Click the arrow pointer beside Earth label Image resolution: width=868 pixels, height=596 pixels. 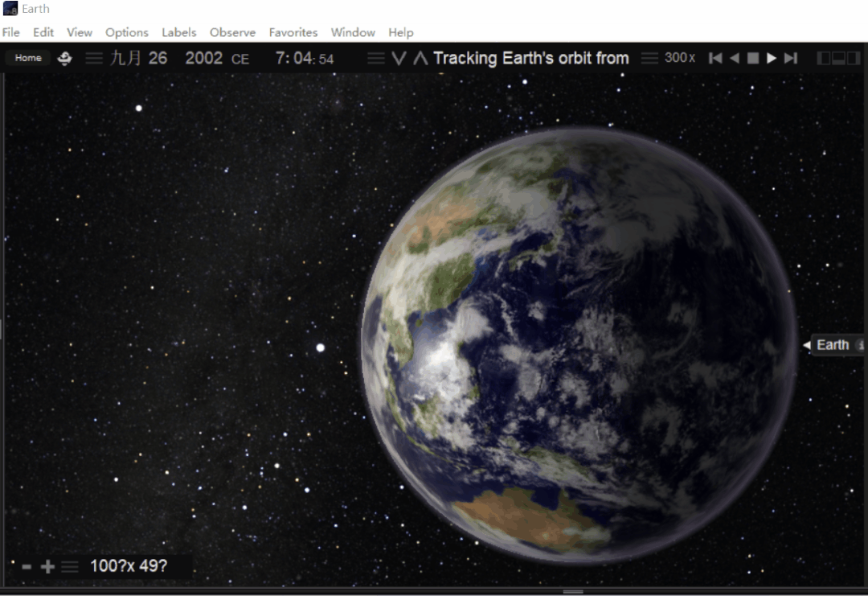(x=807, y=345)
